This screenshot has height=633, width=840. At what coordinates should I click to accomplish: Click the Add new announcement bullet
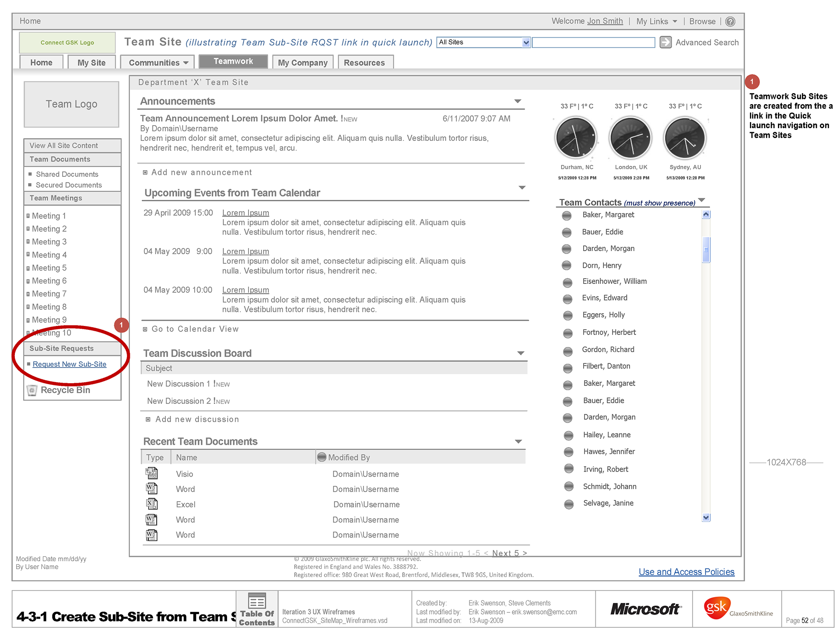point(145,172)
